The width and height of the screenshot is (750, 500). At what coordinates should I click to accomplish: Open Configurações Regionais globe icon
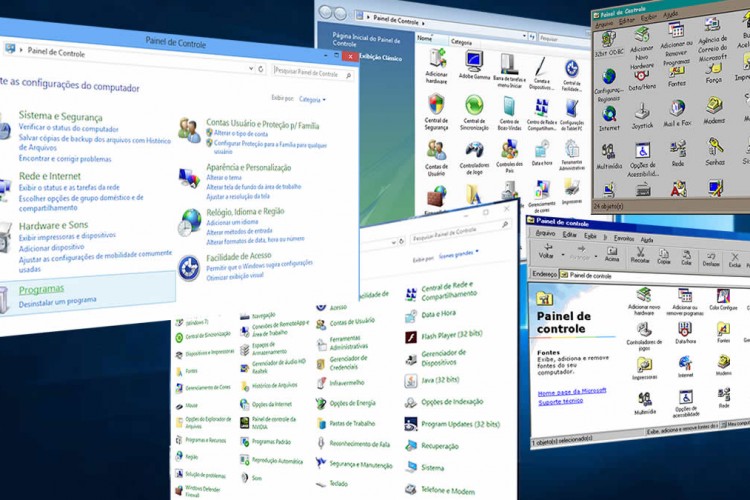pyautogui.click(x=608, y=86)
